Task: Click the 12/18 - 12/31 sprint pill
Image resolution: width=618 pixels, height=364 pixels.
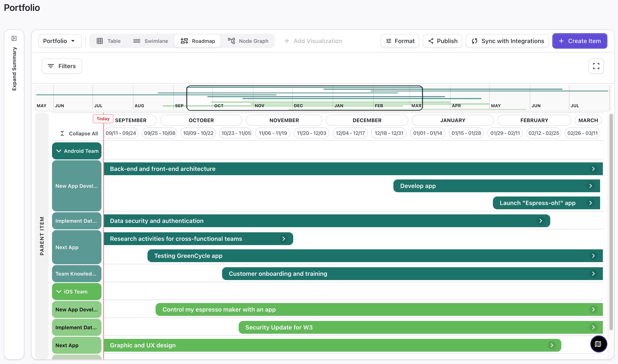Action: tap(389, 133)
